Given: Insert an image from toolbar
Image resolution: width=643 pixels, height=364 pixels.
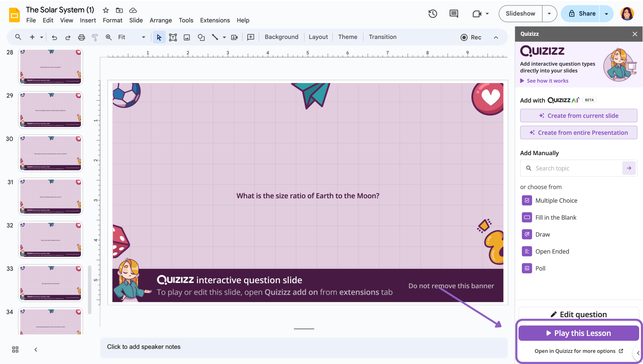Looking at the screenshot, I should click(187, 37).
